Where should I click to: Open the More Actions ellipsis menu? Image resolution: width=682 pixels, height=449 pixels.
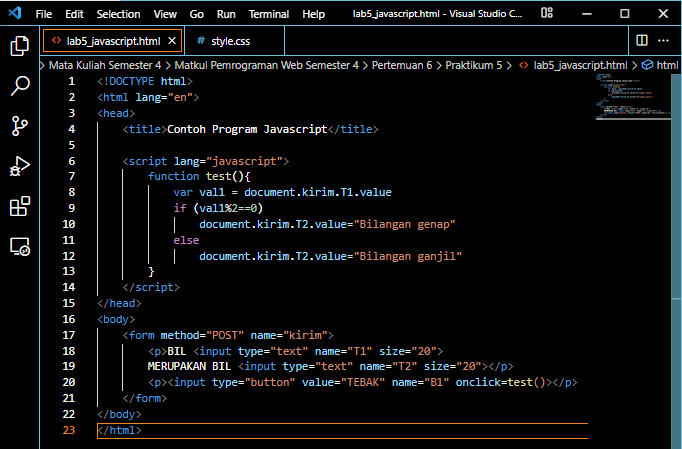point(663,40)
